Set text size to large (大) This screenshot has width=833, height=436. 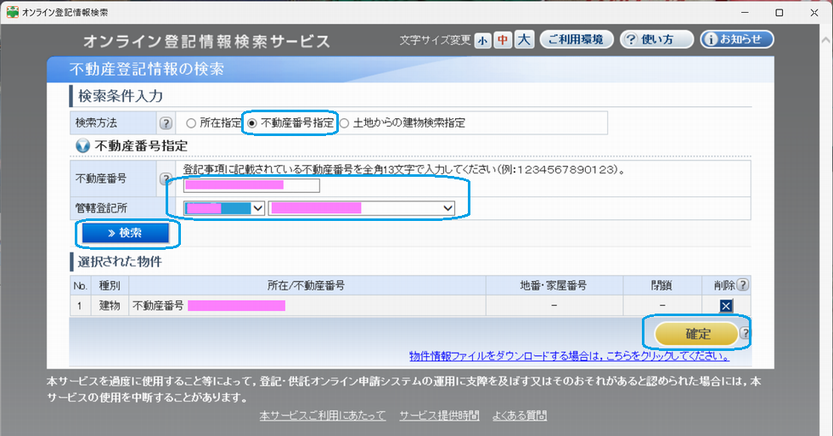click(x=522, y=40)
